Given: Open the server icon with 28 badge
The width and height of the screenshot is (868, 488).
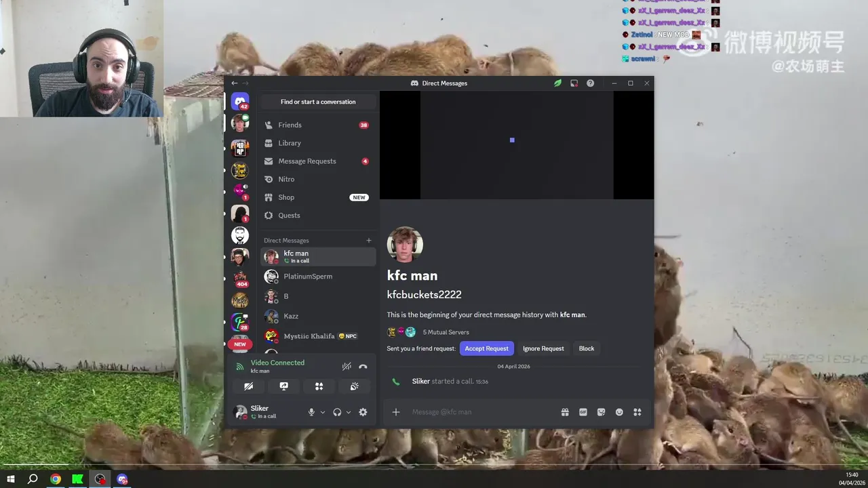Looking at the screenshot, I should (x=239, y=322).
